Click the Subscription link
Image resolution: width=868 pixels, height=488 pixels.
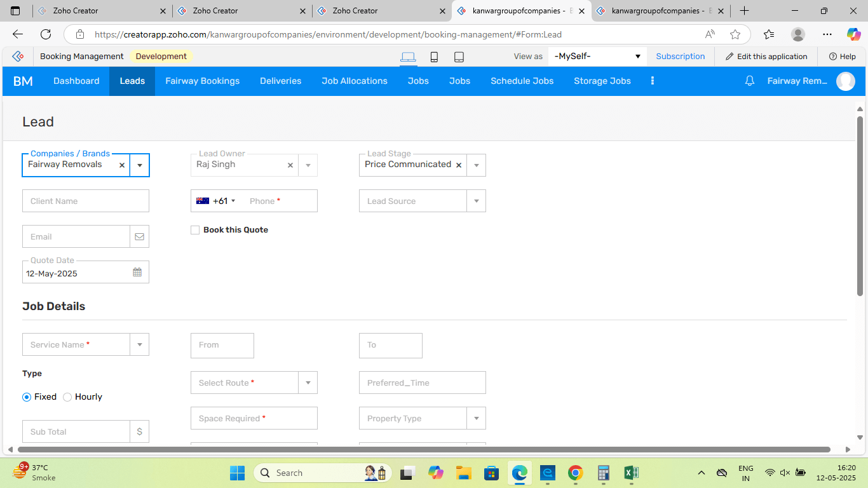681,57
